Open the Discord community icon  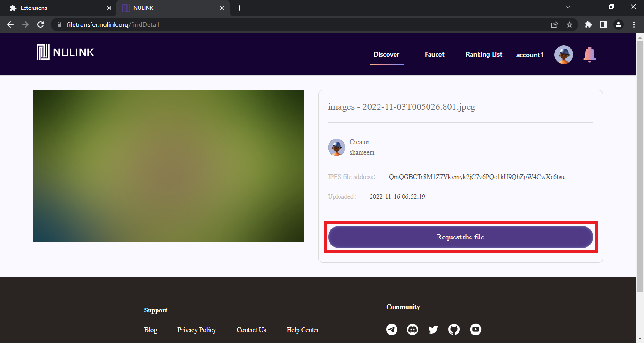[x=413, y=329]
